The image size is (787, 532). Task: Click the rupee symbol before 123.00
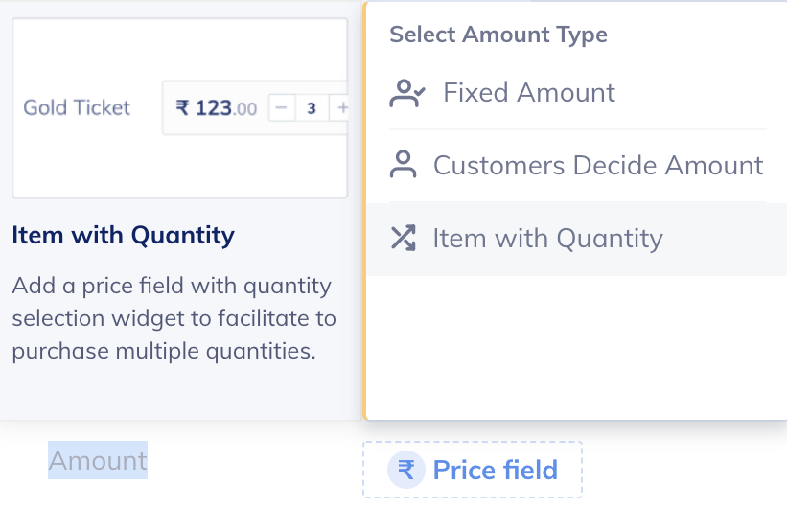[x=183, y=108]
